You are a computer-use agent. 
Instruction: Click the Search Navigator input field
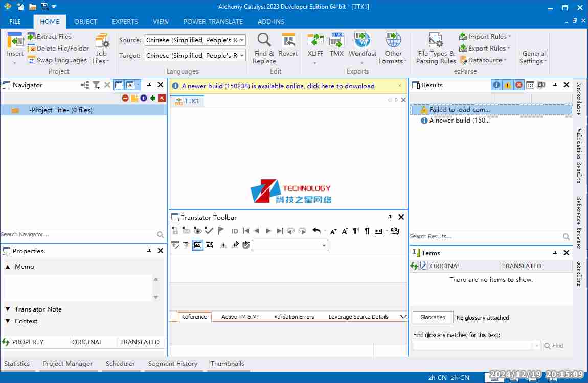click(x=77, y=234)
